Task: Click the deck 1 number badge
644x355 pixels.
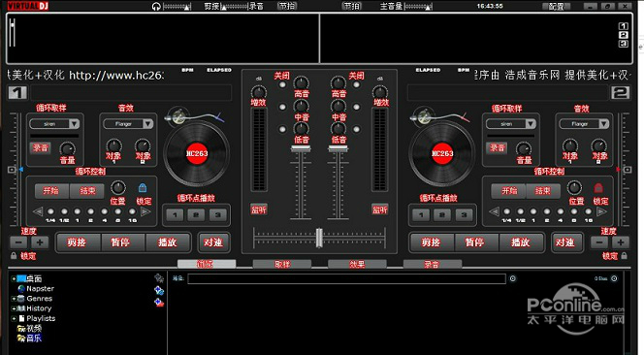Action: [x=17, y=92]
